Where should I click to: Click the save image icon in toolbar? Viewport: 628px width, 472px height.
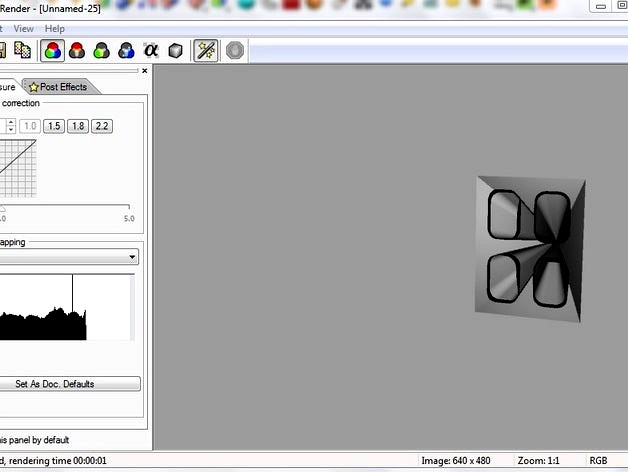coord(3,50)
